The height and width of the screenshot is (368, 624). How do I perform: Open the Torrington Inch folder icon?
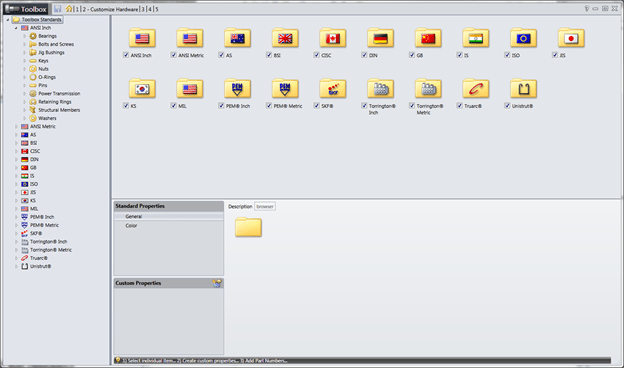tap(380, 88)
